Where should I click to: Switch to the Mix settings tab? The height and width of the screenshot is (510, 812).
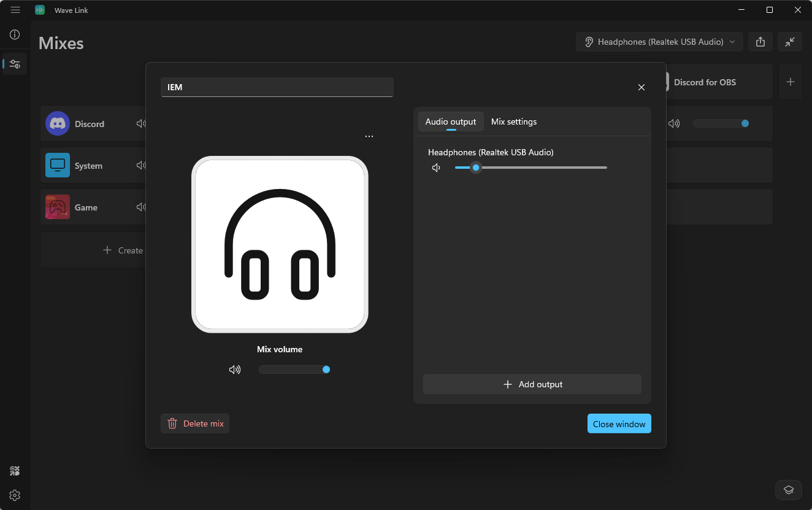coord(514,122)
